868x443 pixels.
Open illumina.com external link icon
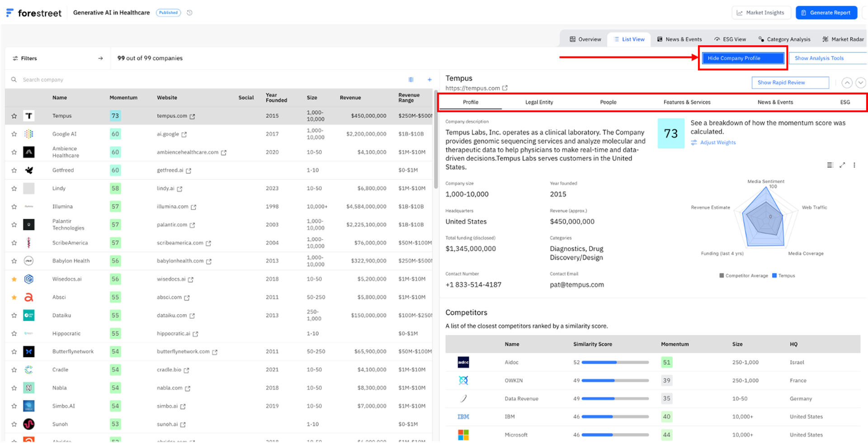[x=193, y=207]
